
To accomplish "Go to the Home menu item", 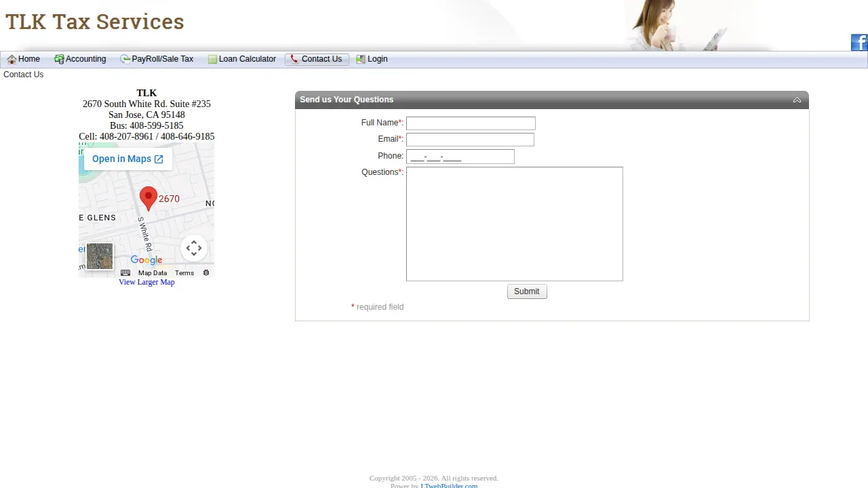I will tap(24, 59).
